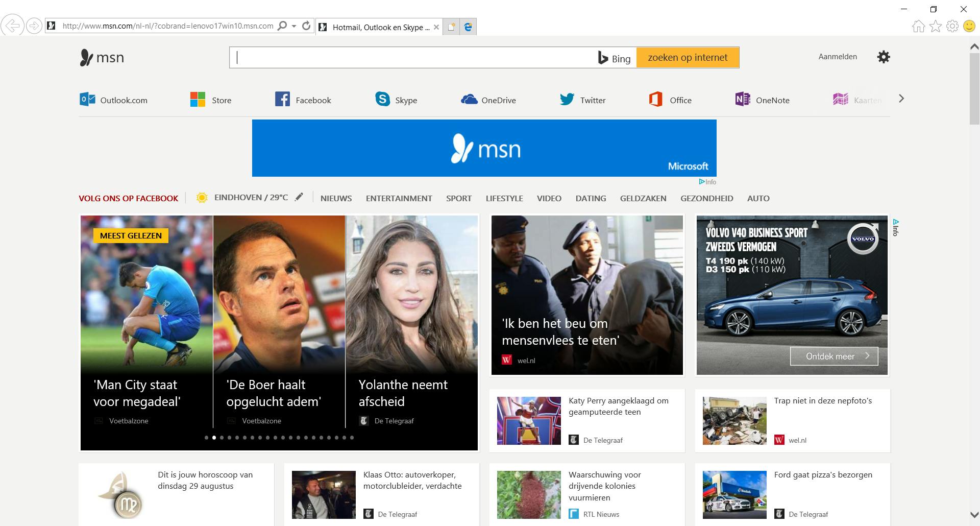The height and width of the screenshot is (526, 980).
Task: Open the OneDrive cloud shortcut icon
Action: click(469, 99)
